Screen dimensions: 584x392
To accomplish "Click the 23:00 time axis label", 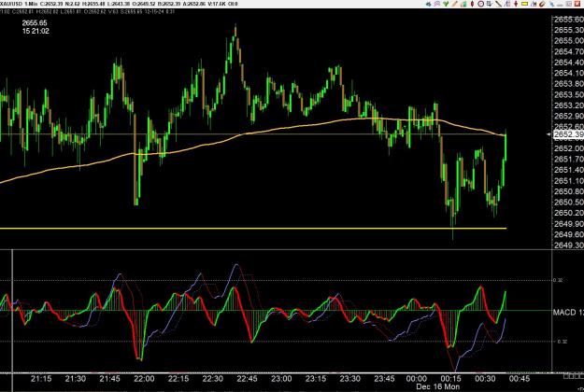I will [x=281, y=379].
